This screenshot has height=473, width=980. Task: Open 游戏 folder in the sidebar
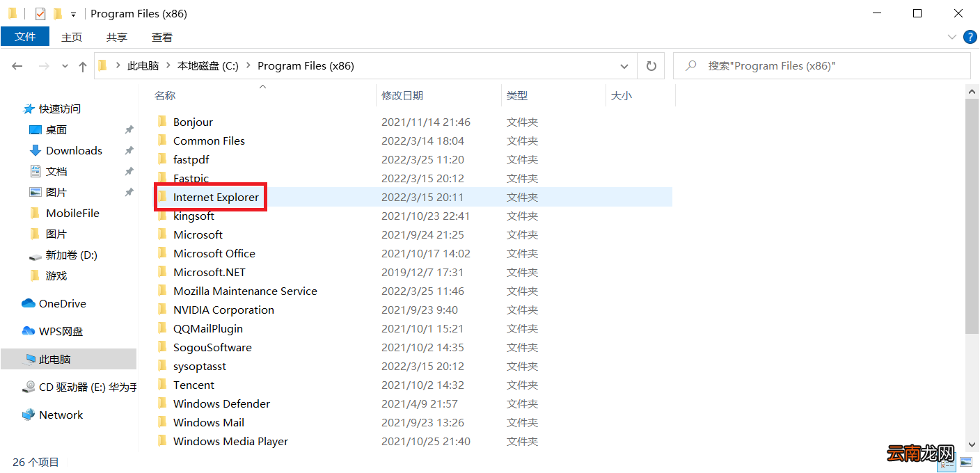(x=56, y=275)
